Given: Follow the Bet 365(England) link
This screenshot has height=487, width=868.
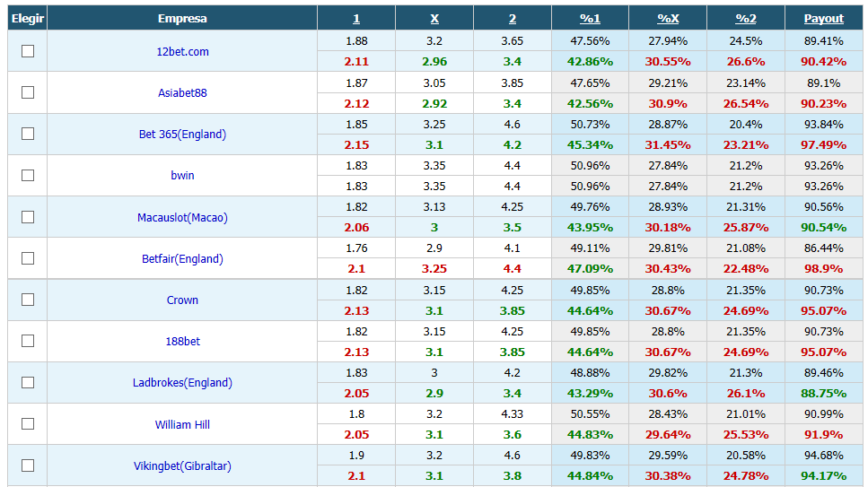Looking at the screenshot, I should 183,135.
